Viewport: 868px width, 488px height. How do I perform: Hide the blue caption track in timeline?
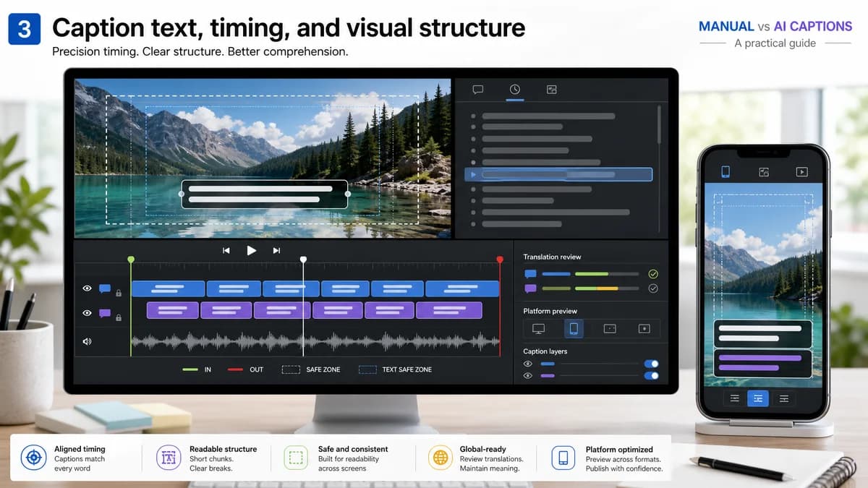pyautogui.click(x=88, y=288)
